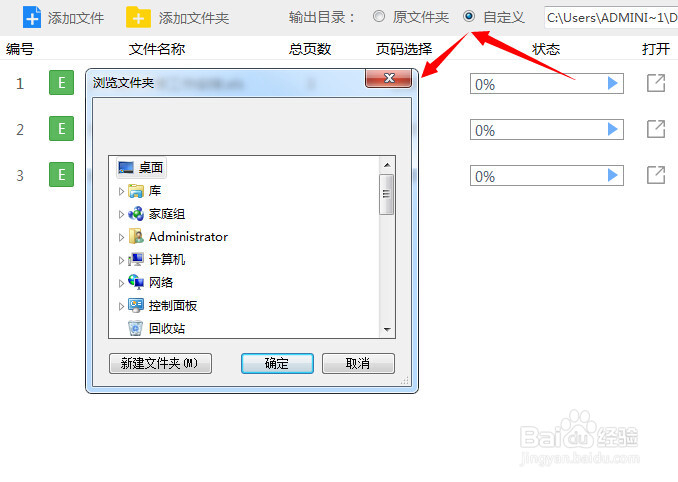Screen dimensions: 678x482
Task: Expand the Computer node in the tree
Action: pyautogui.click(x=121, y=260)
